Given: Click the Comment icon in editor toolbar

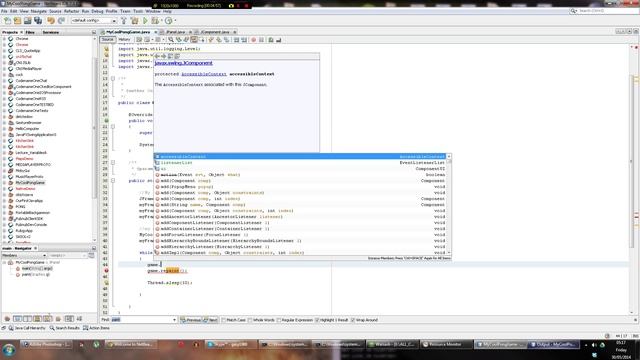Looking at the screenshot, I should pyautogui.click(x=271, y=40).
